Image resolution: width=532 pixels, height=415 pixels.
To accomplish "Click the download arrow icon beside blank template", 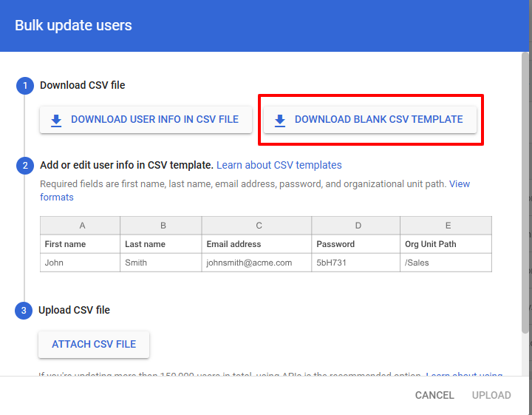I will pyautogui.click(x=279, y=120).
